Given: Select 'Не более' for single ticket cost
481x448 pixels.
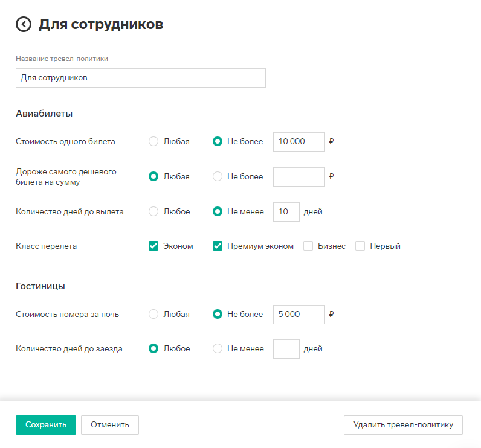Looking at the screenshot, I should (218, 141).
